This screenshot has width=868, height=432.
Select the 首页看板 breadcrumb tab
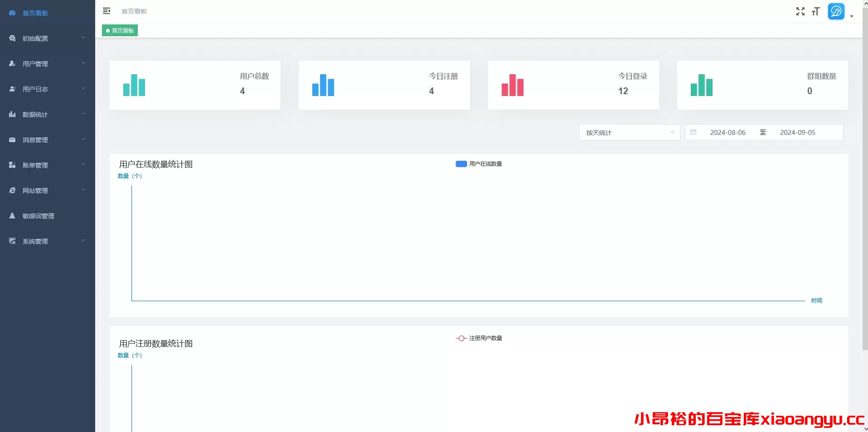point(119,30)
